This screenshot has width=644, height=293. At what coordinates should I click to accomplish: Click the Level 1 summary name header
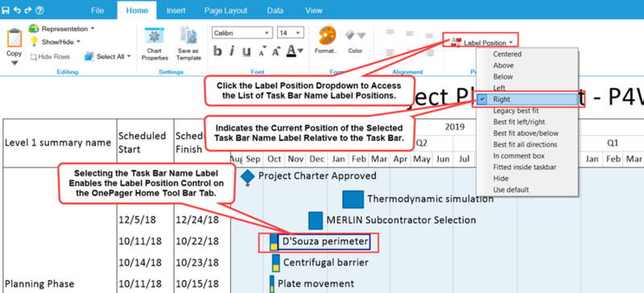pyautogui.click(x=58, y=143)
